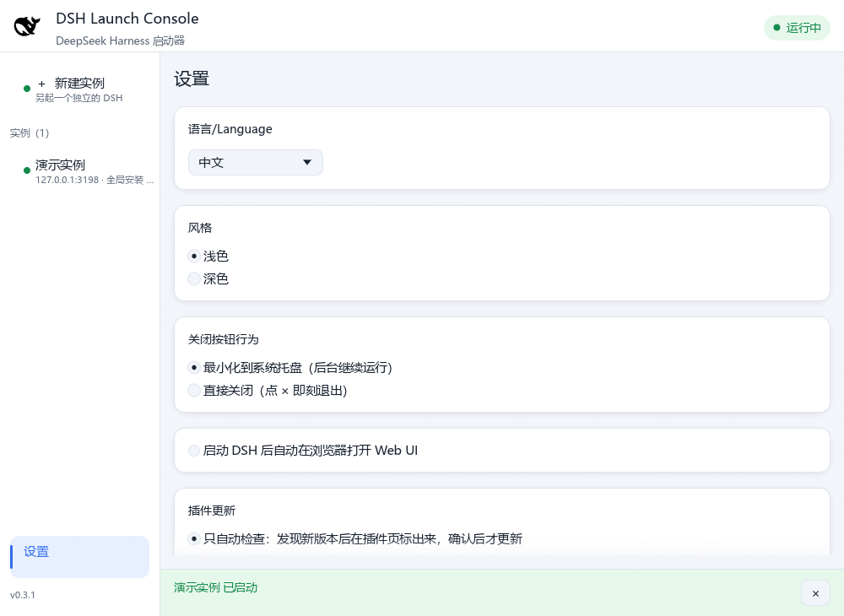
Task: Click the 运行中 status badge
Action: (797, 28)
